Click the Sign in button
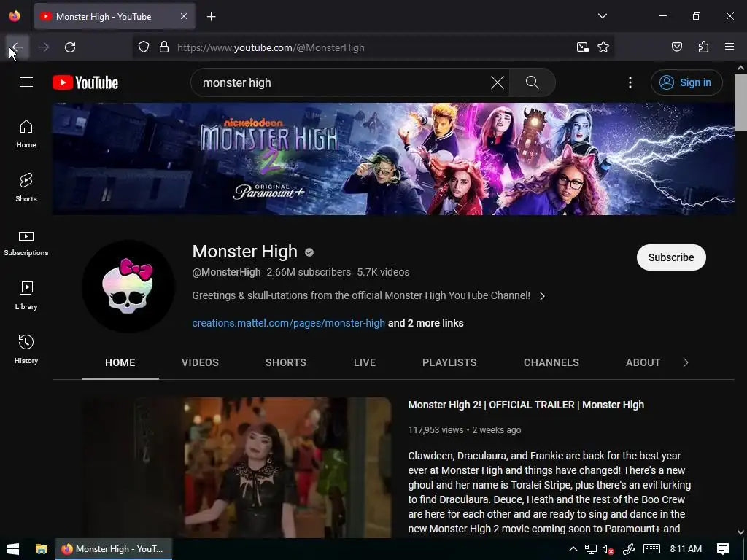 pyautogui.click(x=686, y=82)
